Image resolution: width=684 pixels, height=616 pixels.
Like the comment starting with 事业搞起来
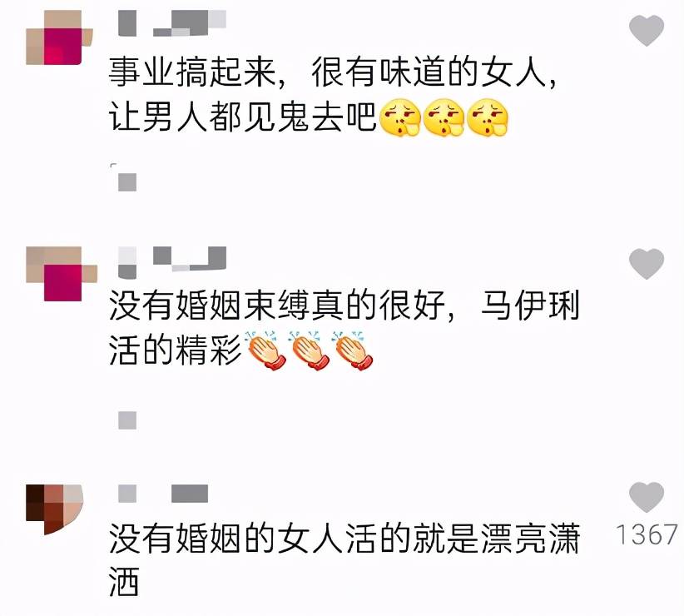click(x=646, y=30)
